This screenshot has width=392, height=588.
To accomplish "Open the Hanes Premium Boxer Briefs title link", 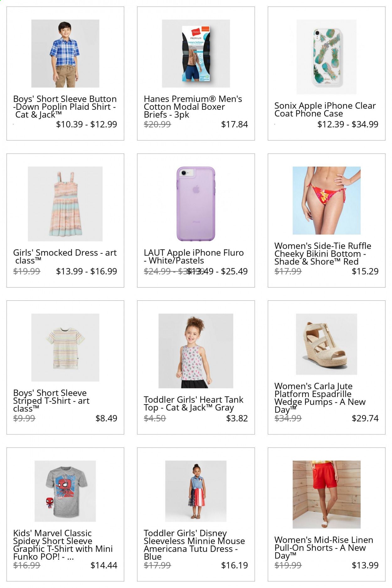I will click(193, 107).
